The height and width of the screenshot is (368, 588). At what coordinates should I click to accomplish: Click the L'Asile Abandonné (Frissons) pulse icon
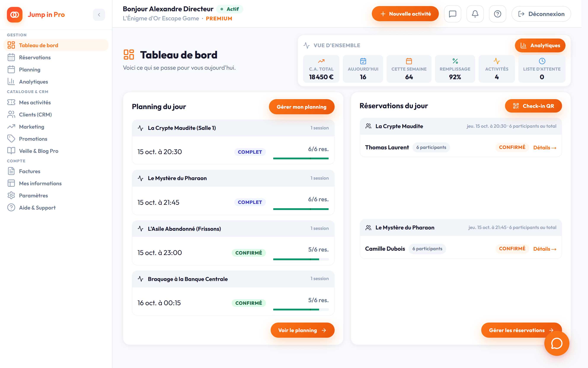tap(141, 229)
